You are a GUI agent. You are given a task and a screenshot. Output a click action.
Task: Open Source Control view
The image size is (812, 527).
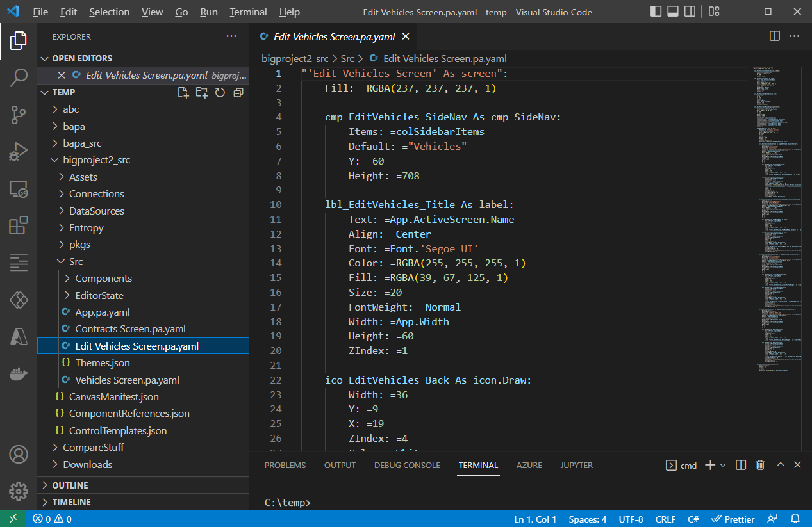(x=19, y=115)
